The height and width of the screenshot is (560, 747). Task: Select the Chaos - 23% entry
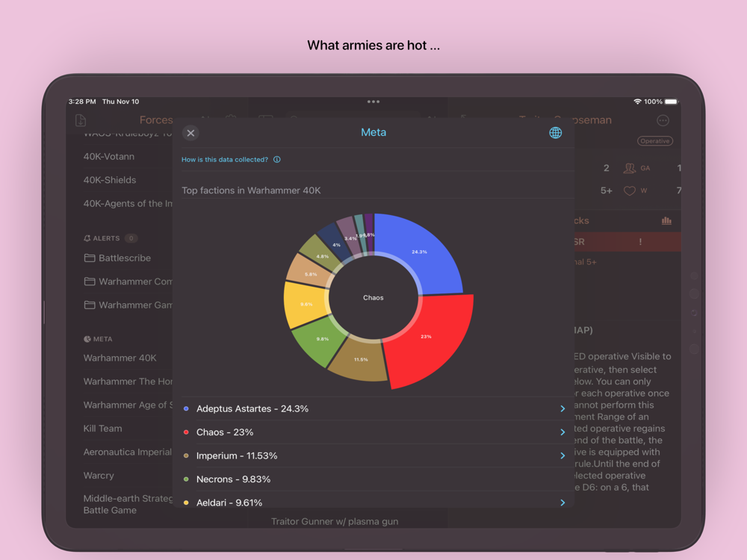click(x=373, y=432)
